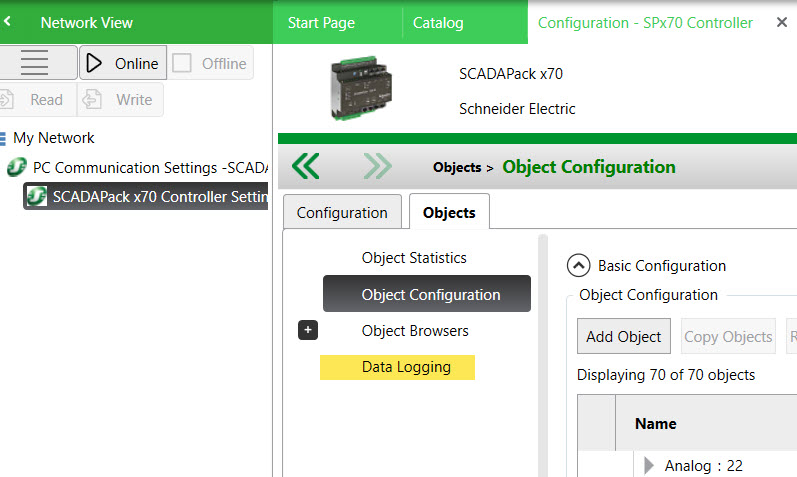Navigate forward with double right chevrons
The width and height of the screenshot is (797, 477).
pyautogui.click(x=378, y=166)
